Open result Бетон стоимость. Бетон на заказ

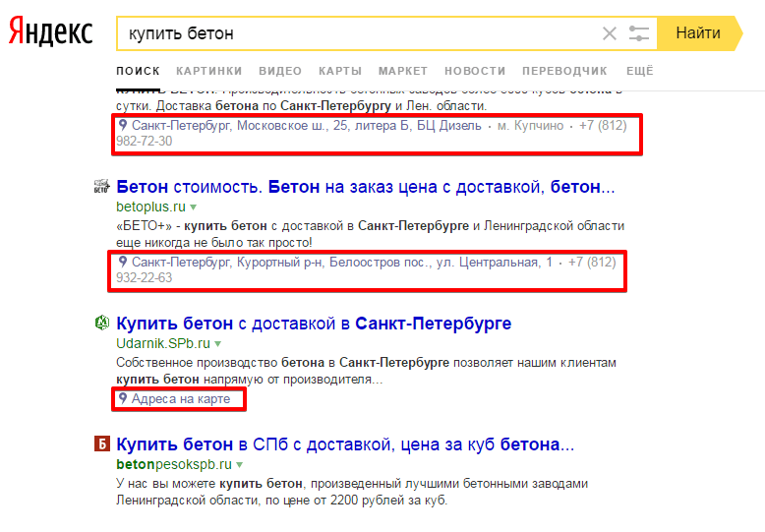pyautogui.click(x=366, y=187)
